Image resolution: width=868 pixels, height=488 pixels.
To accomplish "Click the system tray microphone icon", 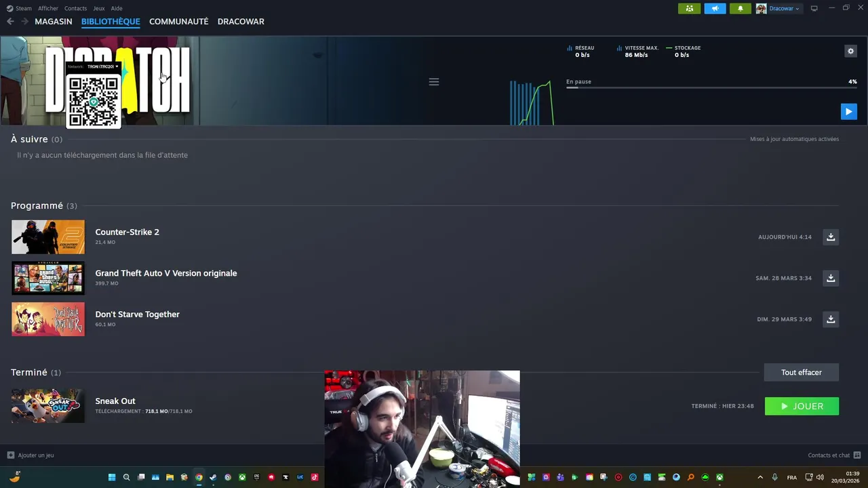I will coord(774,477).
